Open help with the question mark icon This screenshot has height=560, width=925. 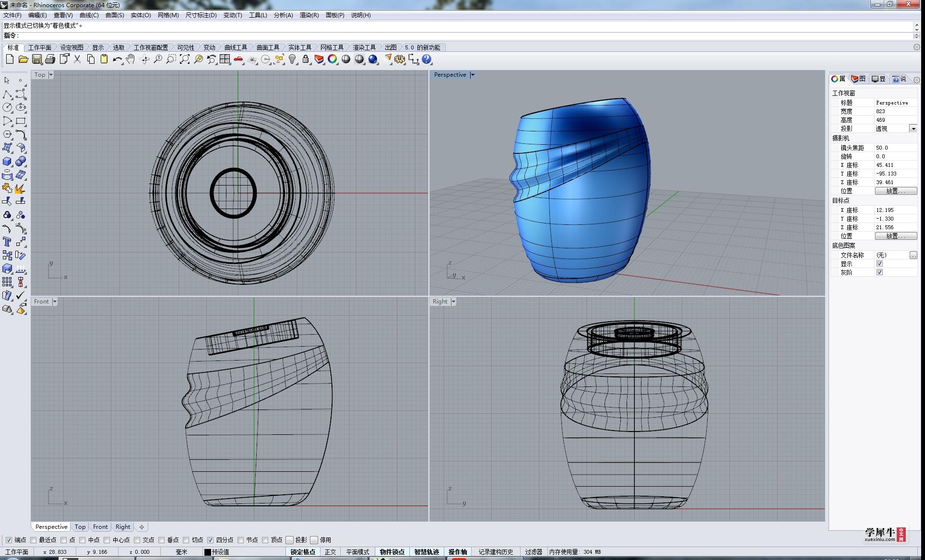[427, 59]
